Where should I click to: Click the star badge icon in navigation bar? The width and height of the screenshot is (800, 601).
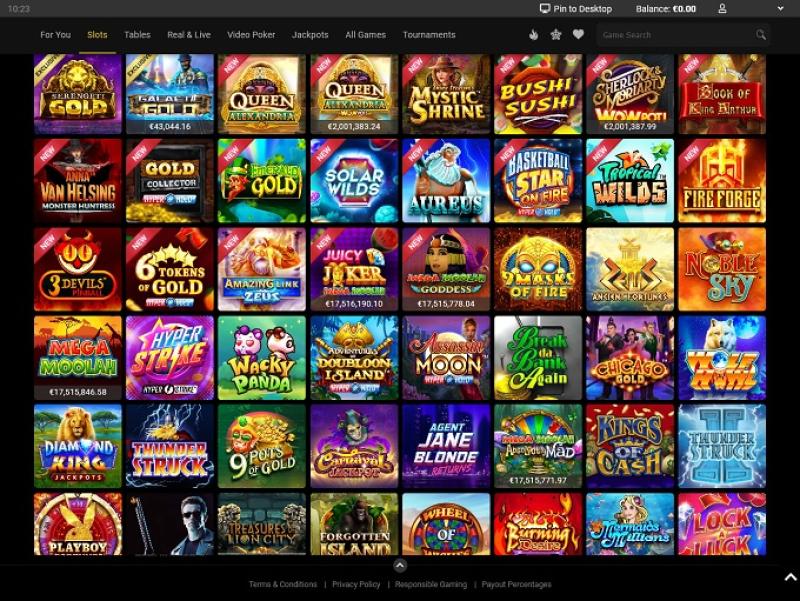pyautogui.click(x=556, y=35)
